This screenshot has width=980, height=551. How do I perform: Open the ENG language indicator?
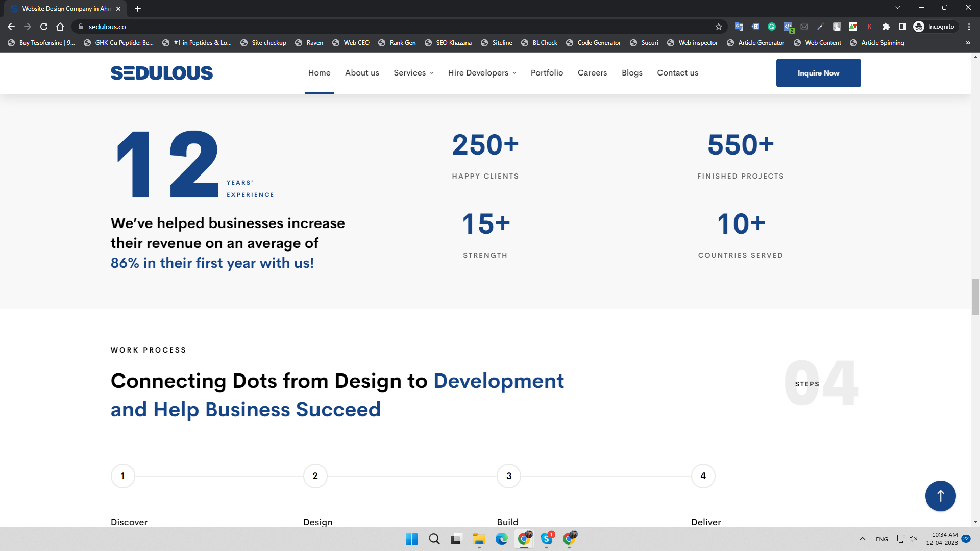(x=881, y=539)
